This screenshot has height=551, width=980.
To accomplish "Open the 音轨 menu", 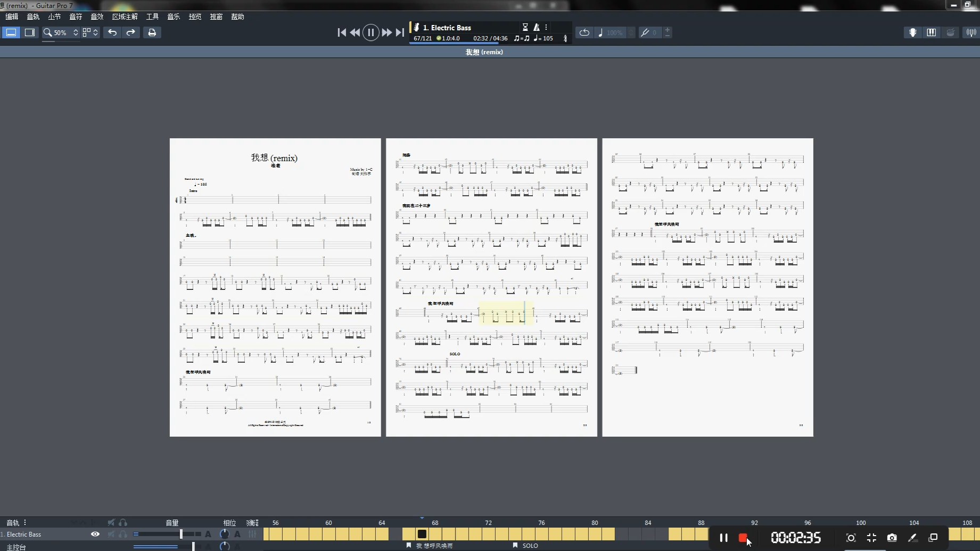I will (x=33, y=16).
